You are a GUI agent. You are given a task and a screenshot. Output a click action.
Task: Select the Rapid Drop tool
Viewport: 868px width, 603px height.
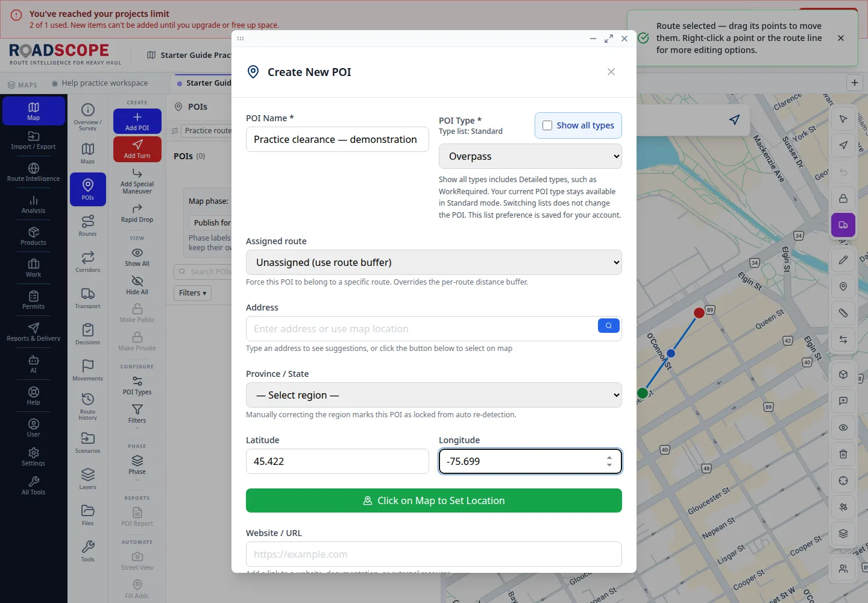point(137,213)
